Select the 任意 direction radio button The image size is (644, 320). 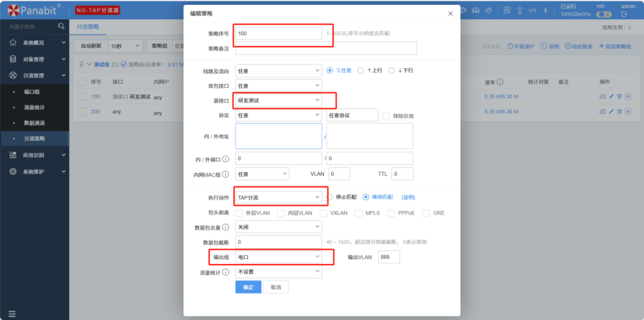tap(329, 70)
